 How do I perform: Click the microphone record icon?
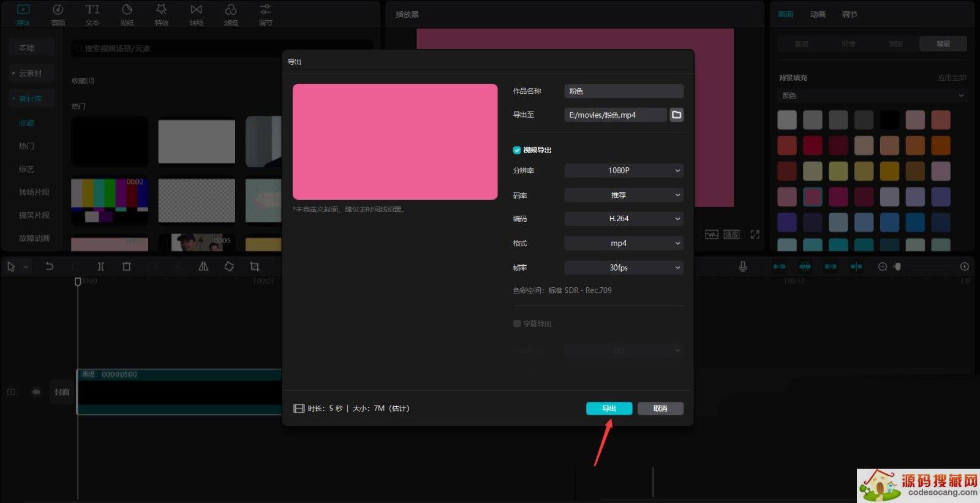[742, 267]
